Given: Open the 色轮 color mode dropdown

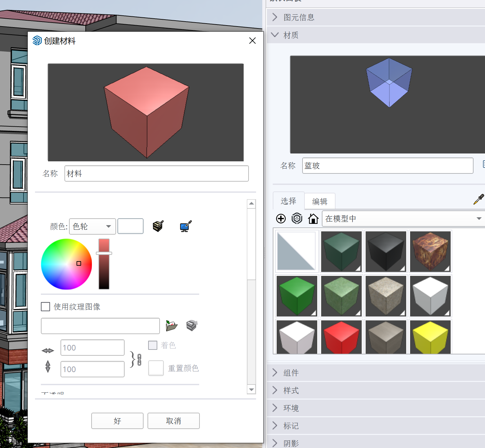Looking at the screenshot, I should [x=92, y=226].
